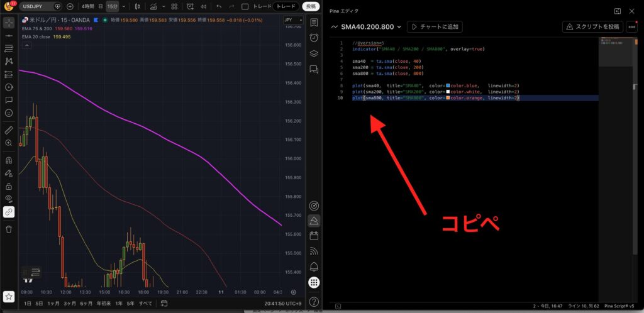
Task: Toggle the magnet snap mode
Action: click(x=9, y=160)
